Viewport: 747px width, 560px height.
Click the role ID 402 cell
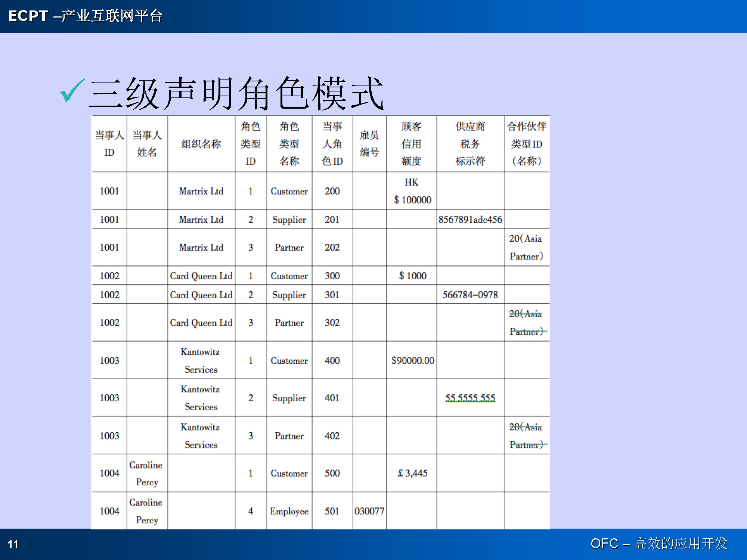(x=332, y=436)
